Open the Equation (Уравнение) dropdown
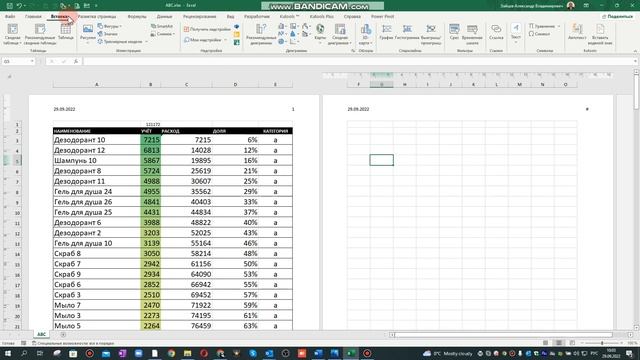The height and width of the screenshot is (360, 640). [544, 26]
